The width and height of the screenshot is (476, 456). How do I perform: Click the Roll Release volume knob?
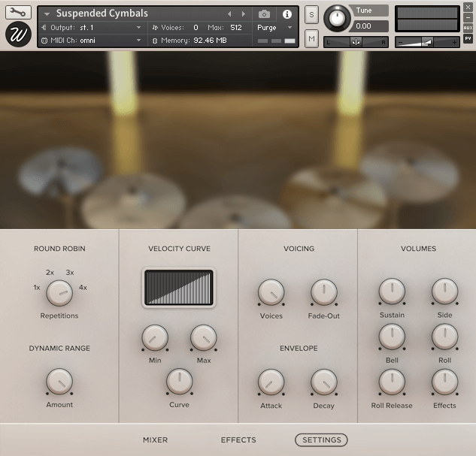[392, 382]
